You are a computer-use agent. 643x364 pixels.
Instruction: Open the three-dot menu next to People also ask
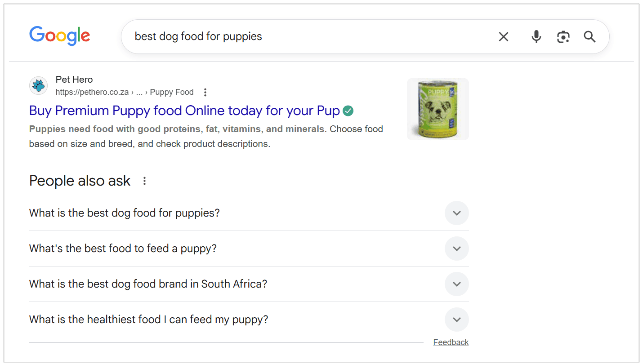[144, 180]
